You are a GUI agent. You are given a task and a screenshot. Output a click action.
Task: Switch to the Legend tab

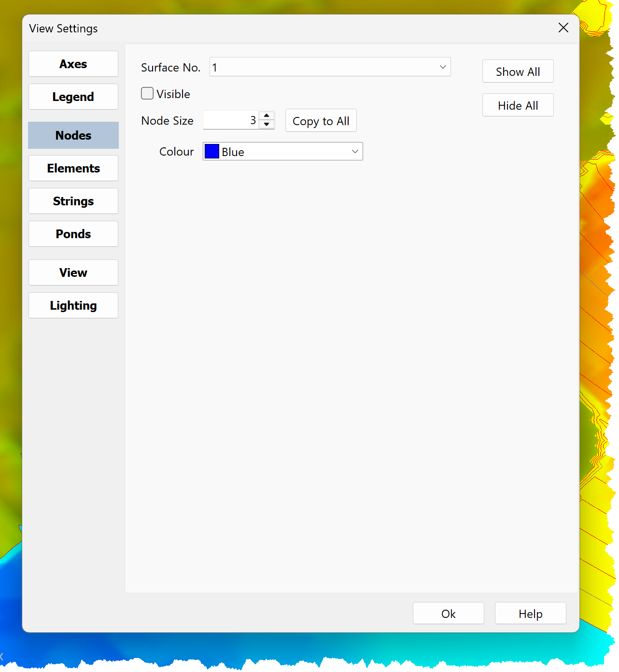click(x=73, y=97)
